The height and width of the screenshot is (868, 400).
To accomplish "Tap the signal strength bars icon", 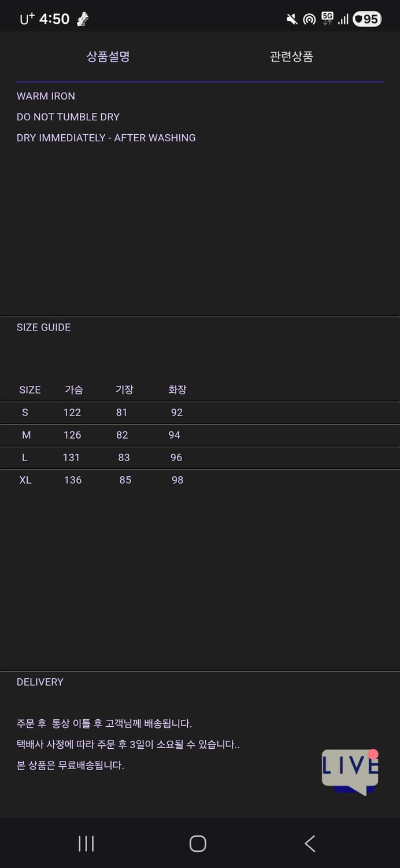I will pyautogui.click(x=343, y=20).
